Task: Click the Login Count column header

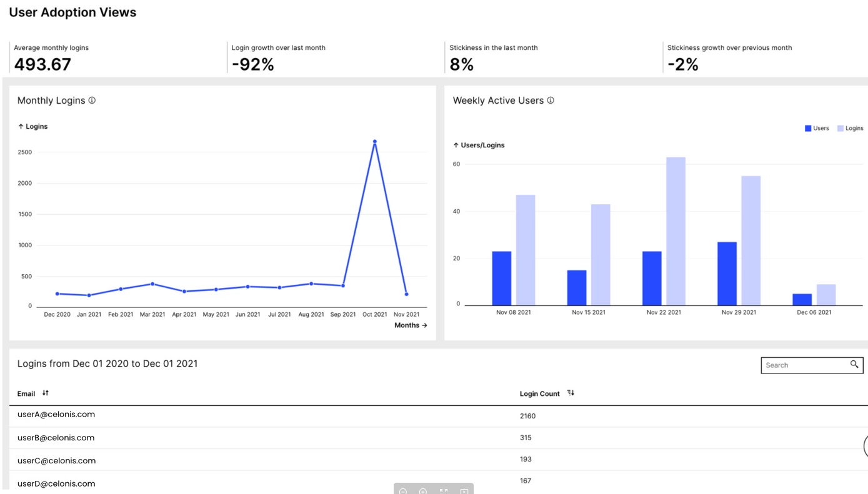Action: tap(540, 393)
